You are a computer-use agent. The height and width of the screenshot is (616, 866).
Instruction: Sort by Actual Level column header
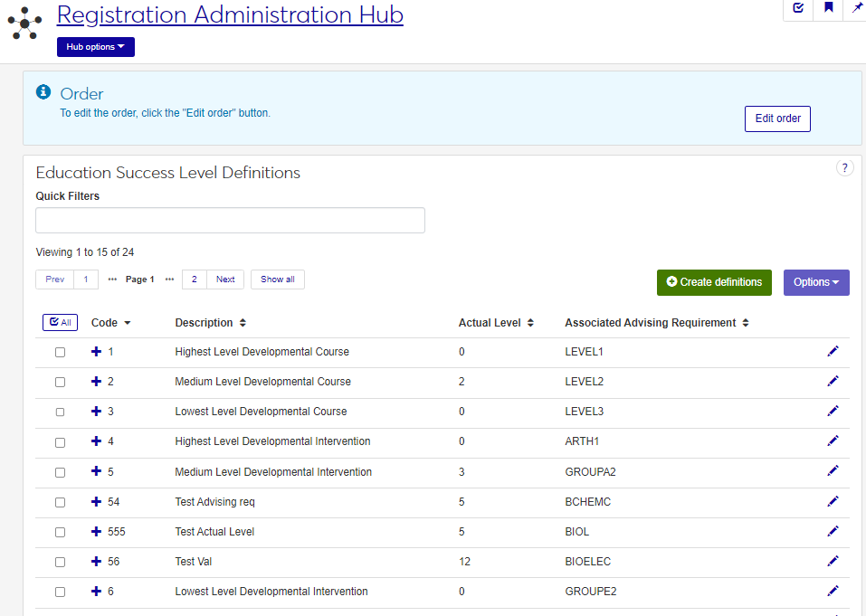pos(495,323)
